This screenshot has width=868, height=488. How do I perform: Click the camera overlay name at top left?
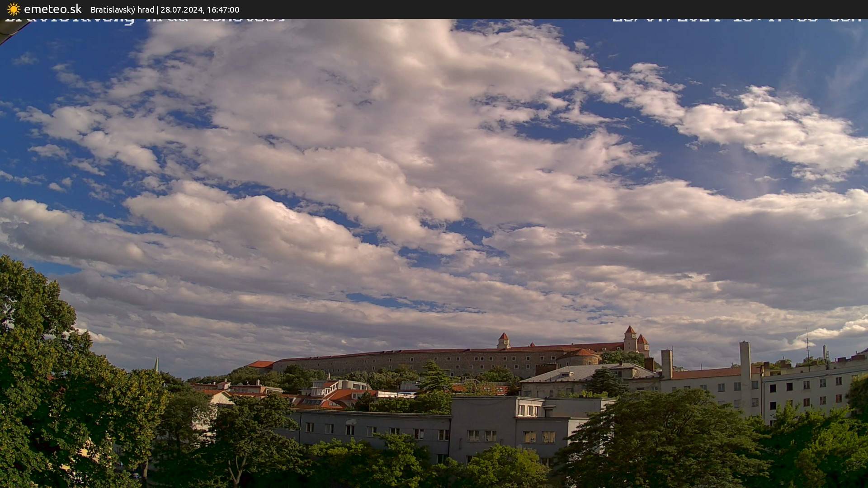(x=145, y=20)
